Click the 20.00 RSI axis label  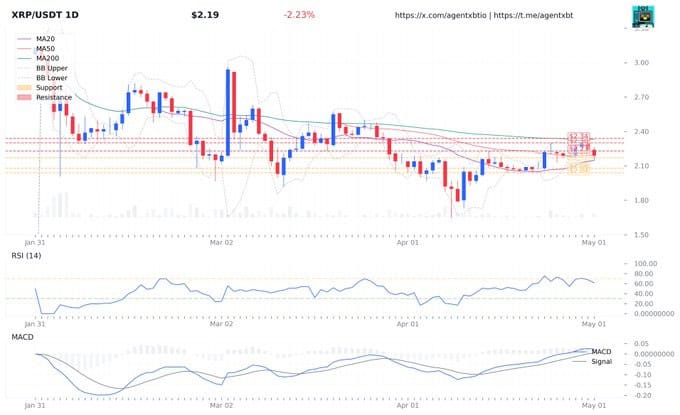tap(644, 304)
